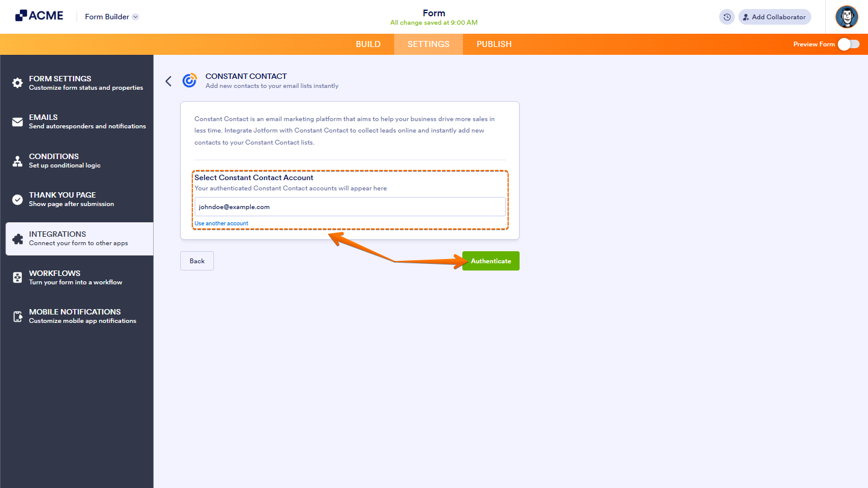Switch to the SETTINGS tab
Viewport: 868px width, 488px height.
tap(429, 44)
